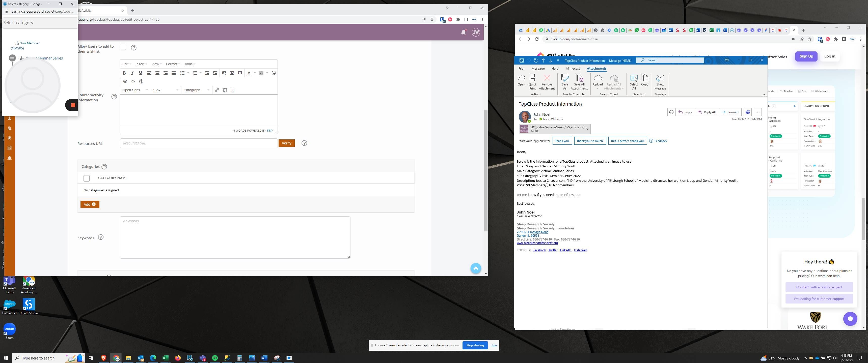The width and height of the screenshot is (868, 363).
Task: Check Allow Users to add to wishlist
Action: tap(123, 47)
